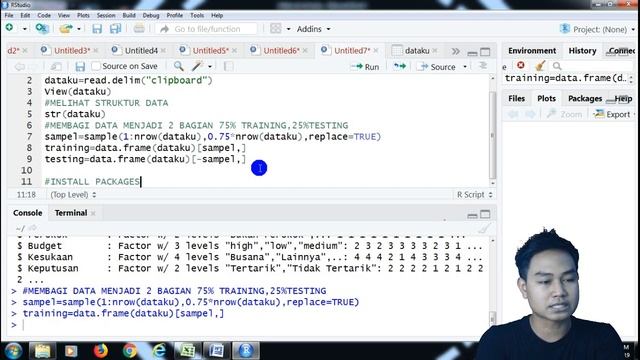
Task: Open the Edit menu
Action: pyautogui.click(x=25, y=16)
